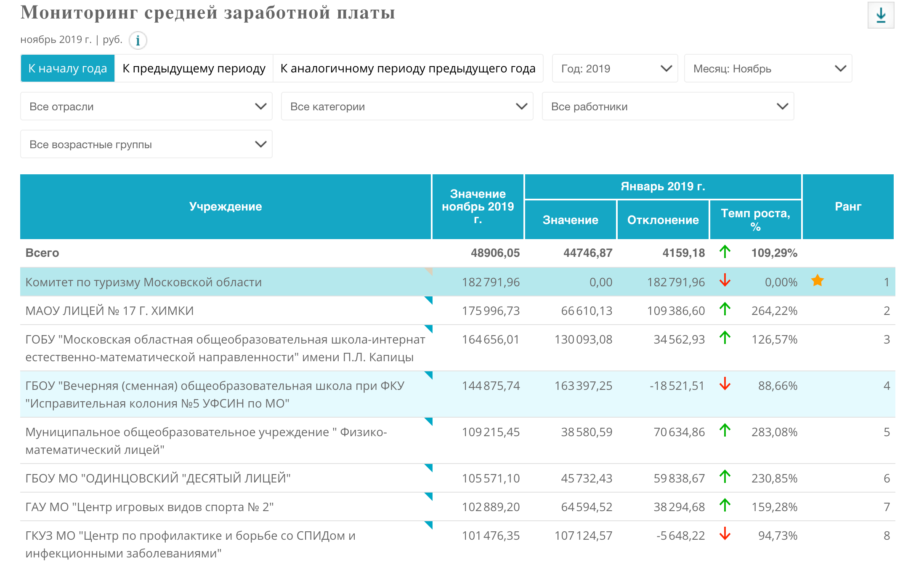
Task: Open the Все работники dropdown
Action: pyautogui.click(x=668, y=107)
